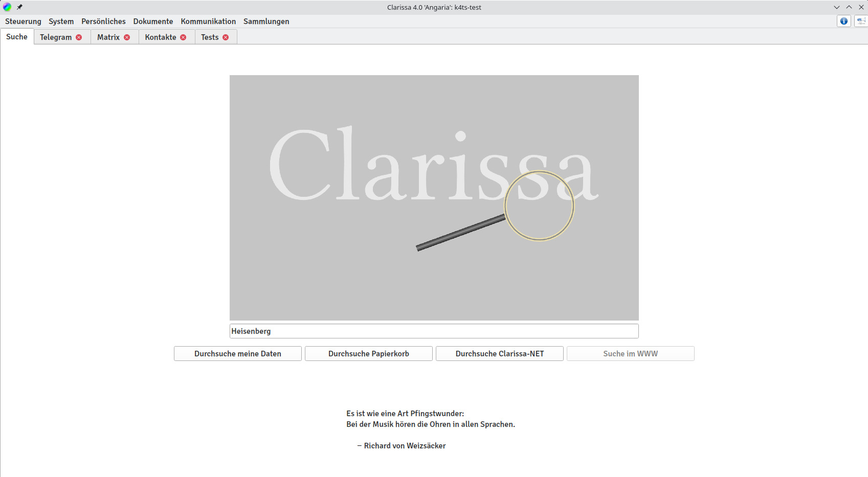Switch to the Telegram tab
Image resolution: width=868 pixels, height=477 pixels.
coord(56,37)
